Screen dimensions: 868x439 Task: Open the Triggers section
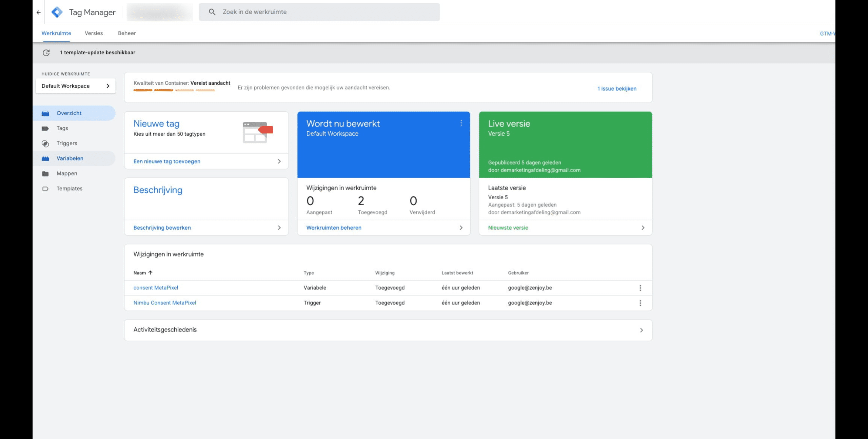66,143
